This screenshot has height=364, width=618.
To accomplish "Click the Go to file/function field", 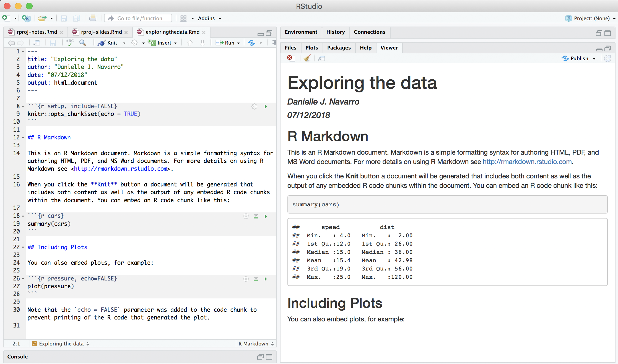I will pos(138,18).
